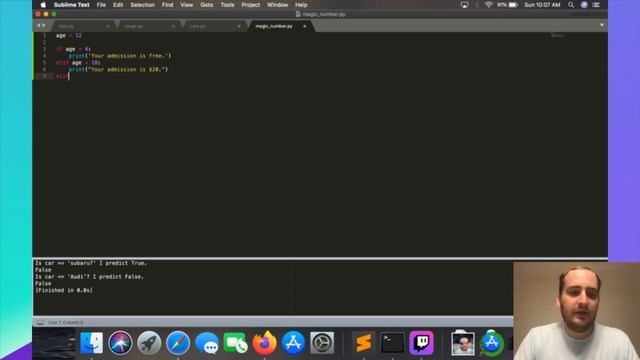Close the magic_number.py tab
The height and width of the screenshot is (360, 640).
[x=304, y=26]
